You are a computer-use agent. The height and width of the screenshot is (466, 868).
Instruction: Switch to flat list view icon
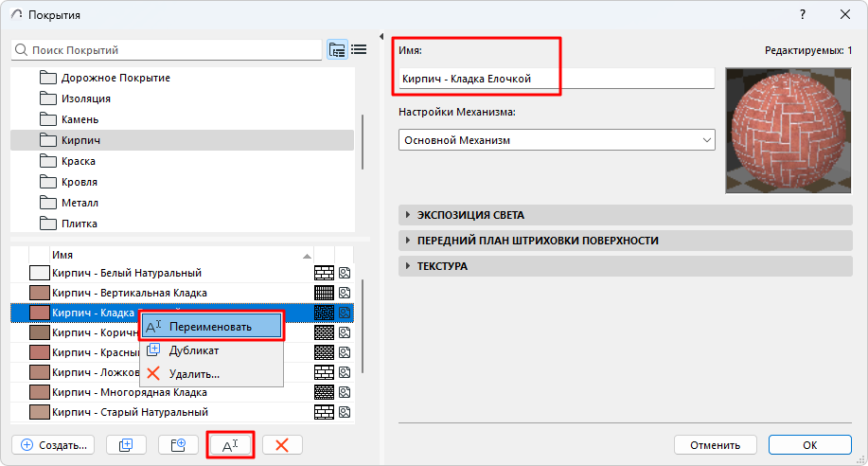point(359,50)
